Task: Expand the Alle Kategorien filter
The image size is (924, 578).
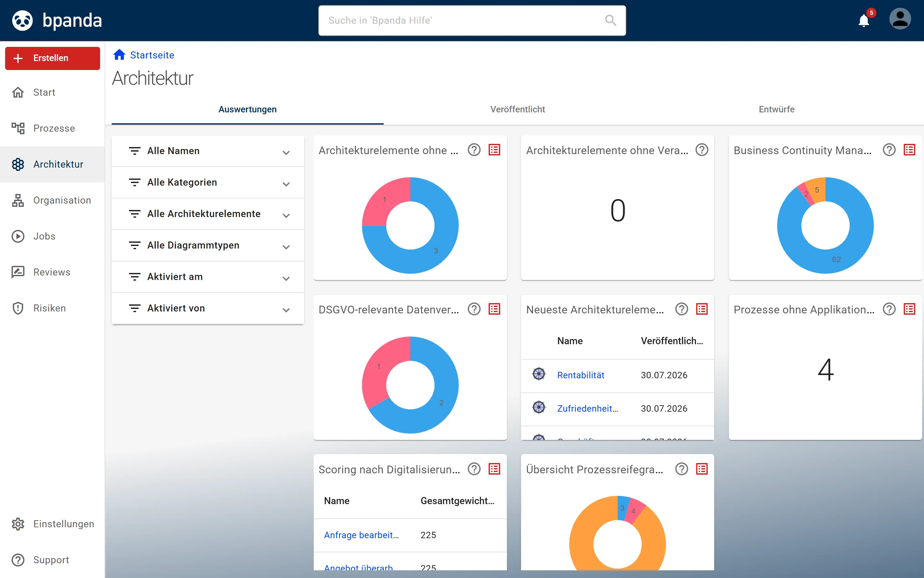Action: pyautogui.click(x=208, y=182)
